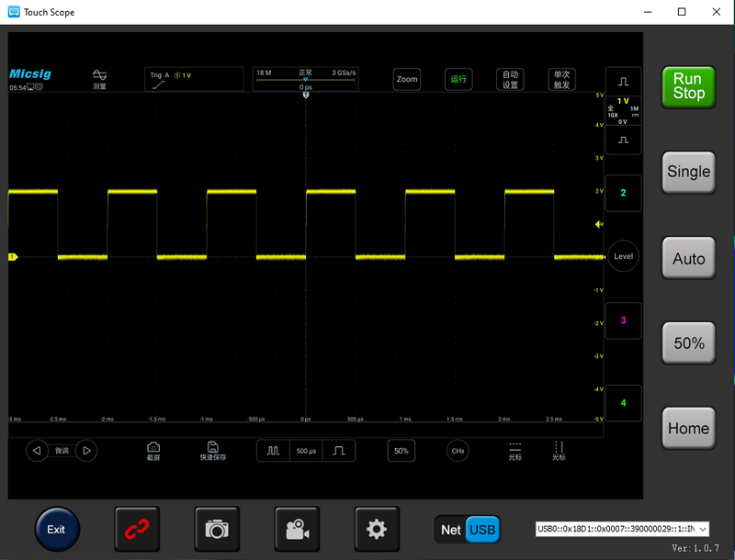The width and height of the screenshot is (735, 560).
Task: Click the 0 ps delay readout
Action: [306, 87]
